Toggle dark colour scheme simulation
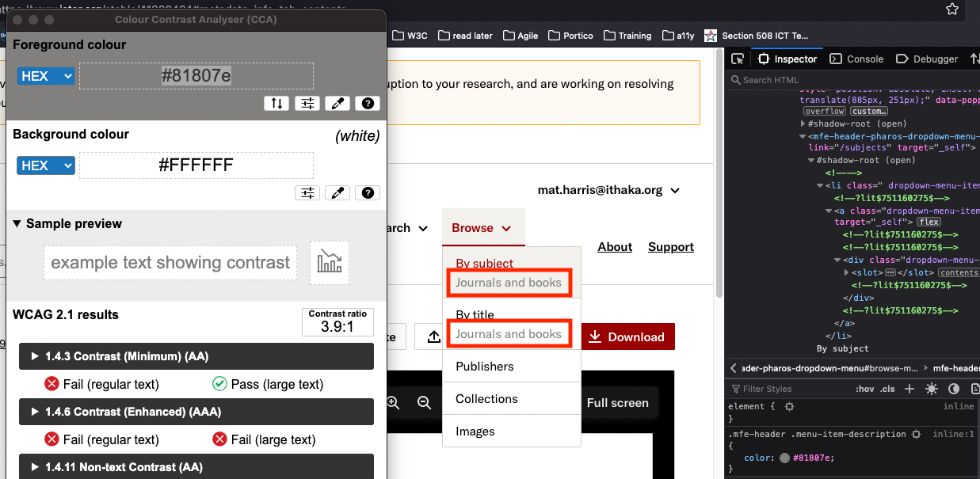This screenshot has height=479, width=980. click(x=954, y=389)
